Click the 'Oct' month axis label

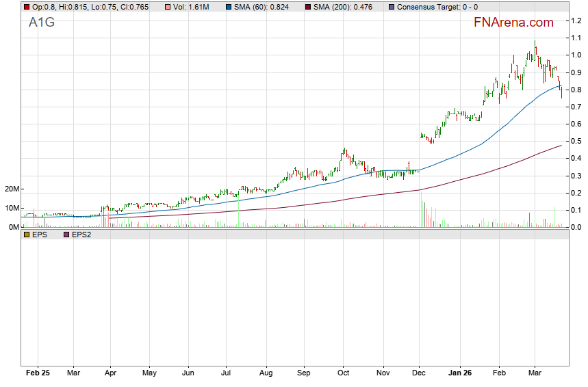click(x=344, y=373)
